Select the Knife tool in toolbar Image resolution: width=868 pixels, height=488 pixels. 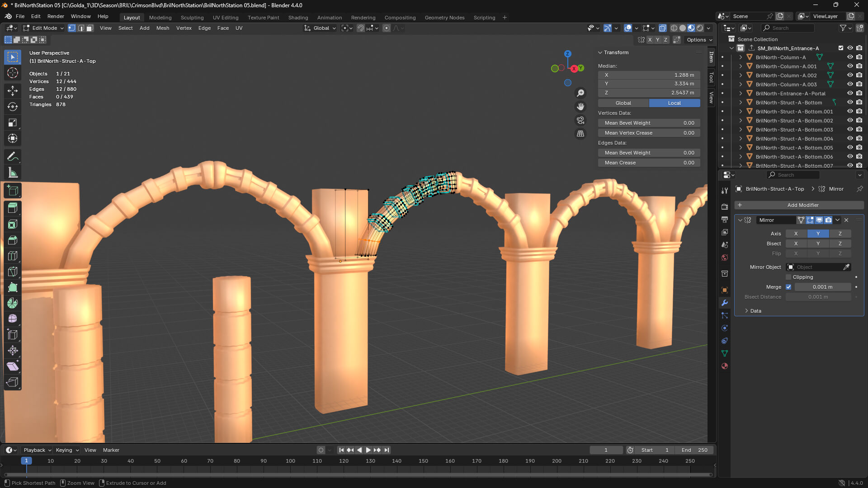(x=13, y=272)
